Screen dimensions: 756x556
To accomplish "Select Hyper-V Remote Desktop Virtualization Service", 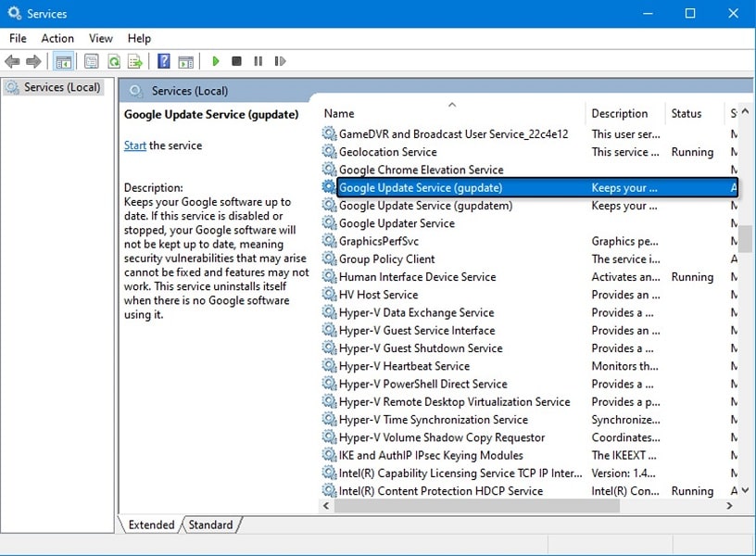I will (529, 401).
